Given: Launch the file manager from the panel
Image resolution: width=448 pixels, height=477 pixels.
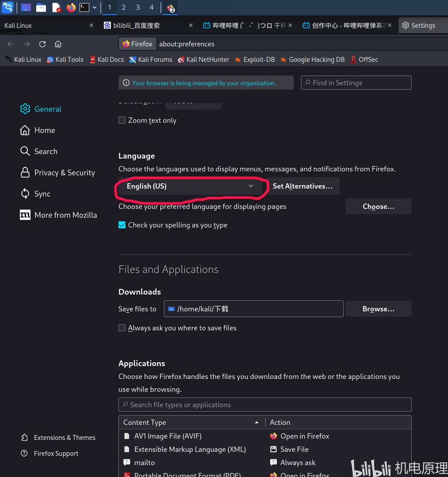Looking at the screenshot, I should pos(41,8).
